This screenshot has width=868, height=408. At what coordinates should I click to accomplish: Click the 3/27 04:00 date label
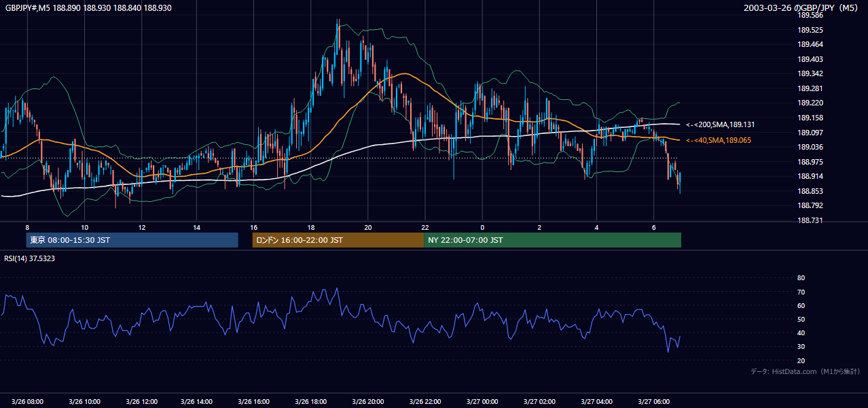(x=598, y=402)
